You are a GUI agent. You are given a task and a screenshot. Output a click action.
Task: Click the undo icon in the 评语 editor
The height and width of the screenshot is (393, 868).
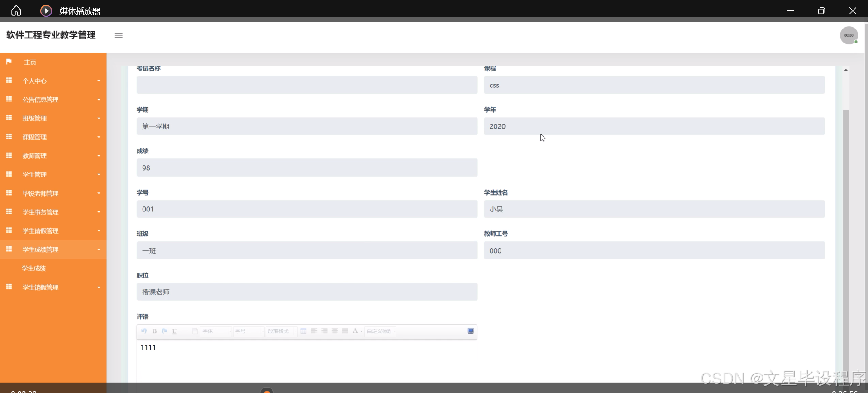[x=144, y=331]
